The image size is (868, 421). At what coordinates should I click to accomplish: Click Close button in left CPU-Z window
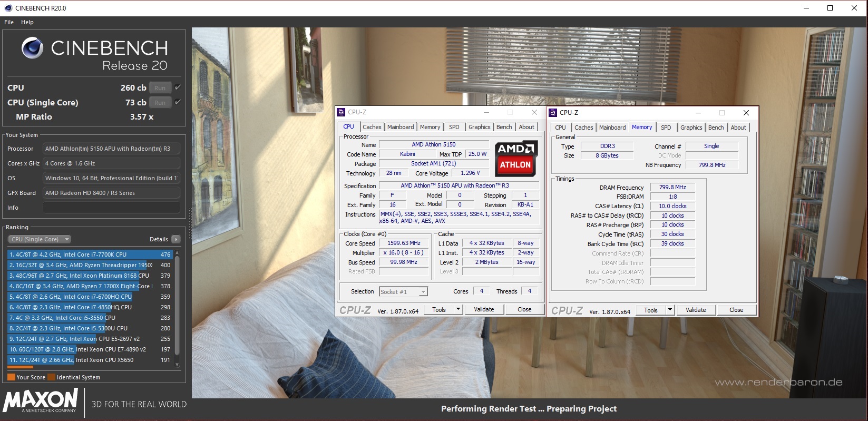coord(524,309)
